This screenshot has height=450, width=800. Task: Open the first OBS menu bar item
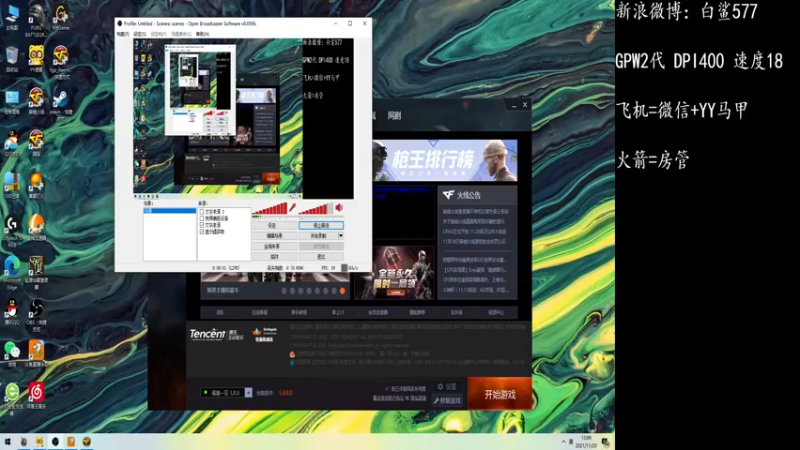(122, 34)
